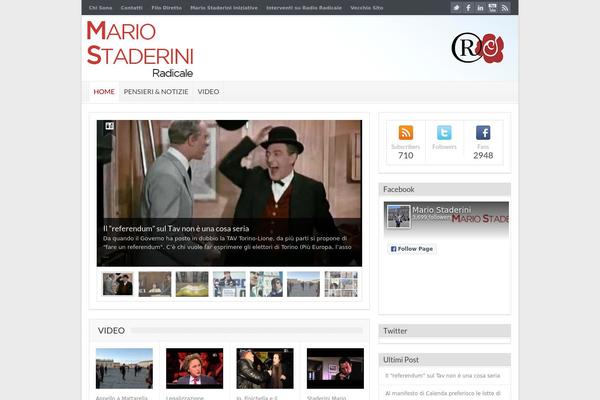Open the Chi Sono link
This screenshot has width=600, height=400.
[x=100, y=8]
